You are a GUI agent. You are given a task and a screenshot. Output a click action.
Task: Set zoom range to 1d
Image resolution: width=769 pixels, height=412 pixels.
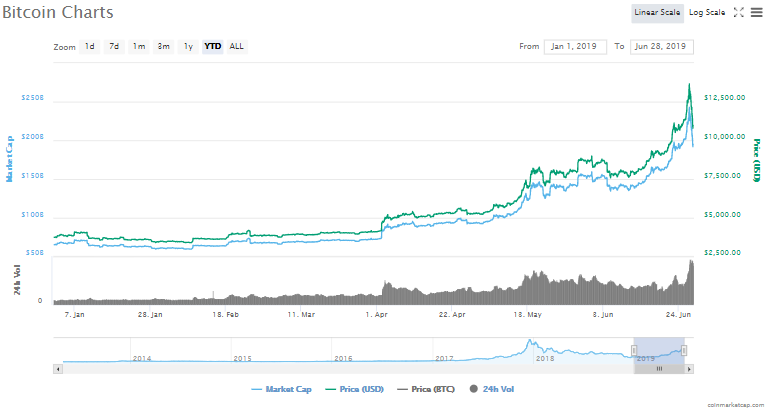(x=90, y=46)
